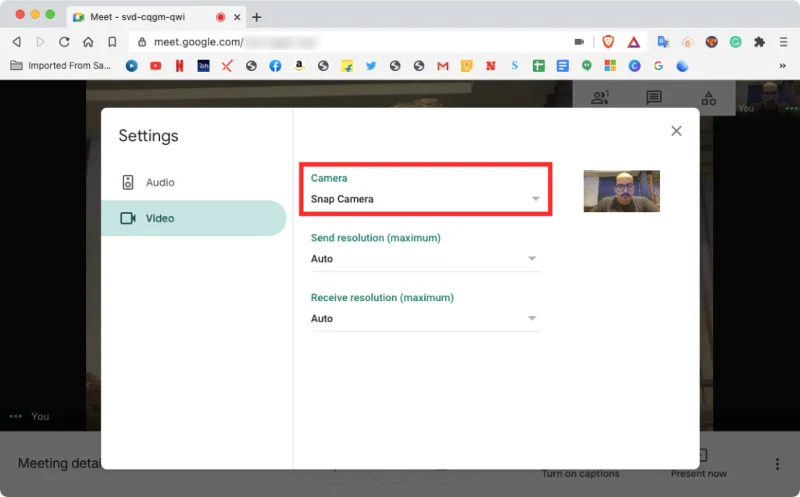Click the address bar showing meet.google.com
This screenshot has height=497, width=800.
350,42
